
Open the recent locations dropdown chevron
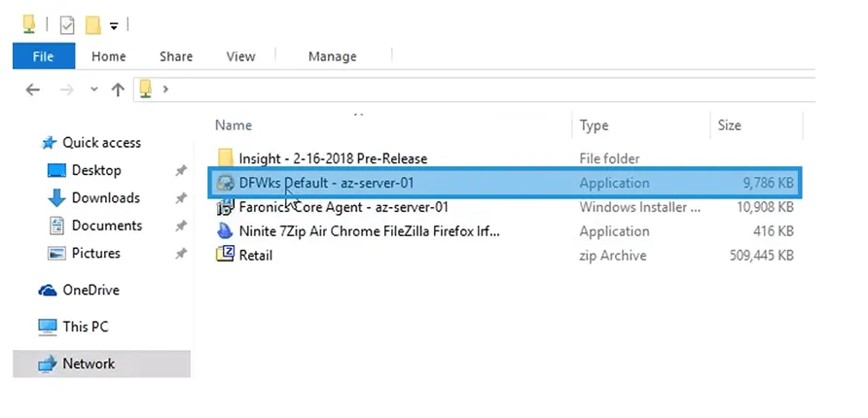click(94, 89)
